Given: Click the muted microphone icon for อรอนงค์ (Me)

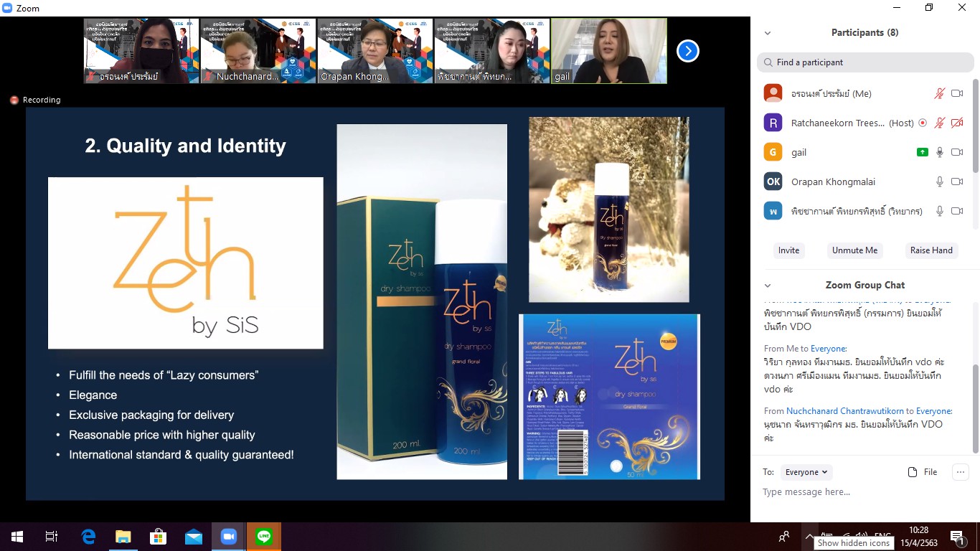Looking at the screenshot, I should pyautogui.click(x=940, y=93).
